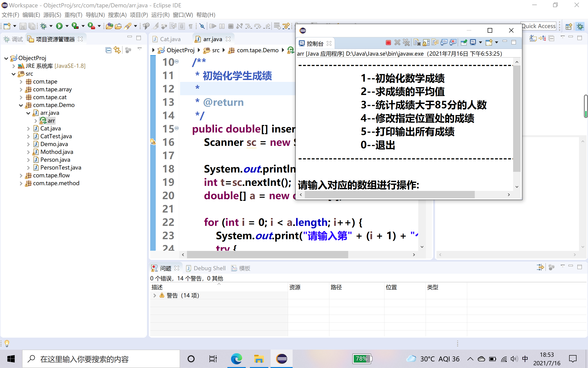Open New wizard dropdown arrow
588x368 pixels.
[x=14, y=26]
